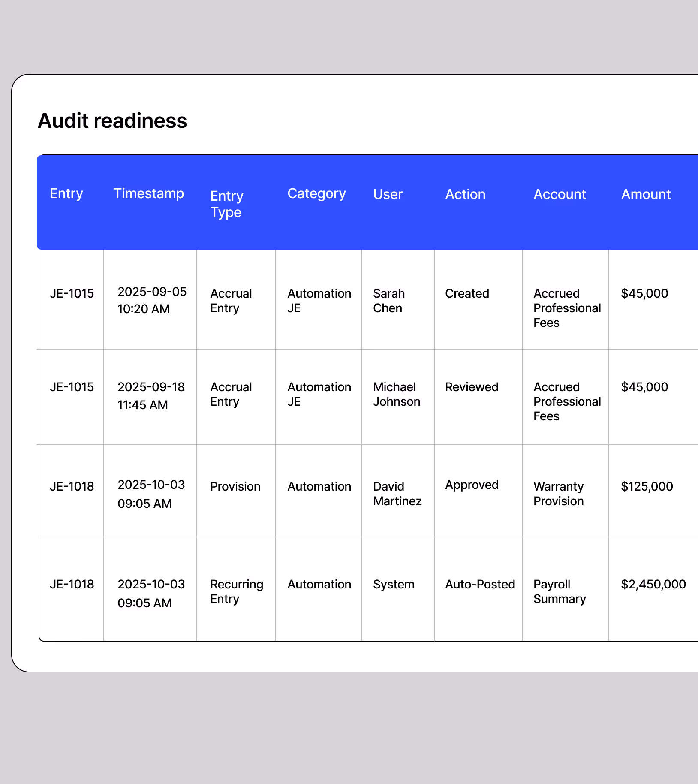698x784 pixels.
Task: Click the Sarah Chen user cell
Action: 389,301
